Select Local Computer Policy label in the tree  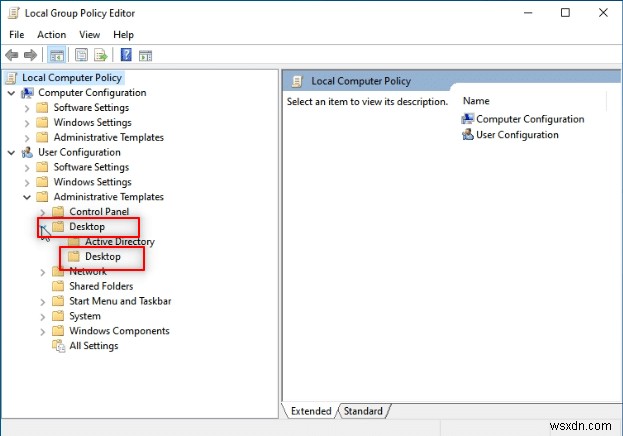coord(72,78)
